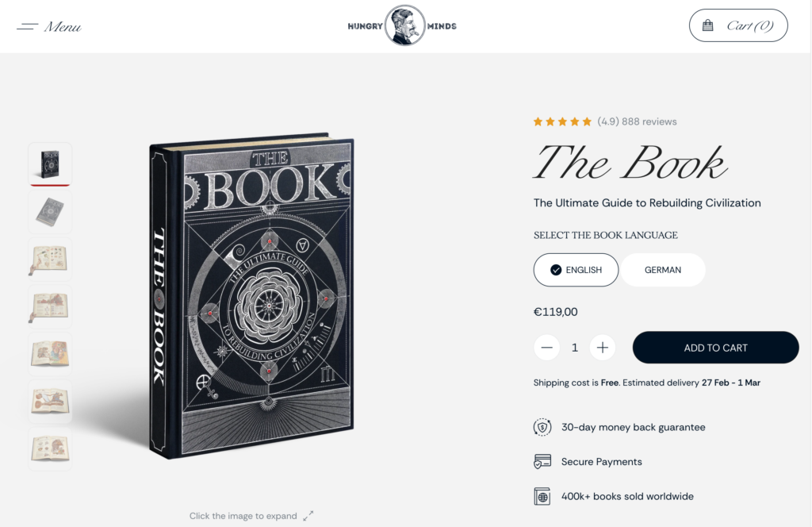The image size is (812, 527).
Task: Open the 888 reviews link
Action: [649, 121]
